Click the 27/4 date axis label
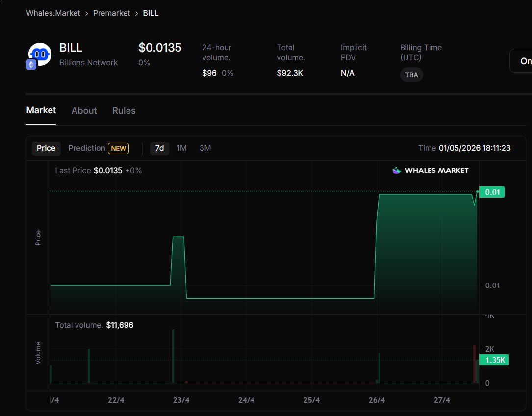This screenshot has width=532, height=416. [x=442, y=400]
